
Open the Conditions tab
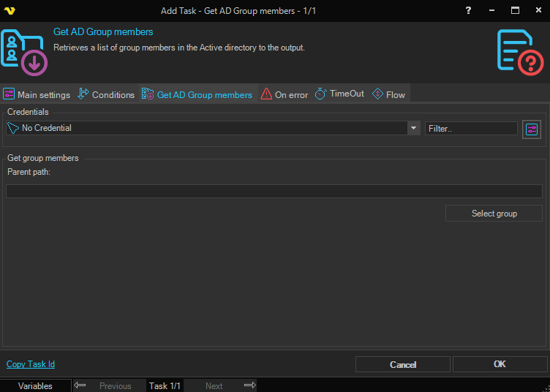tap(106, 94)
